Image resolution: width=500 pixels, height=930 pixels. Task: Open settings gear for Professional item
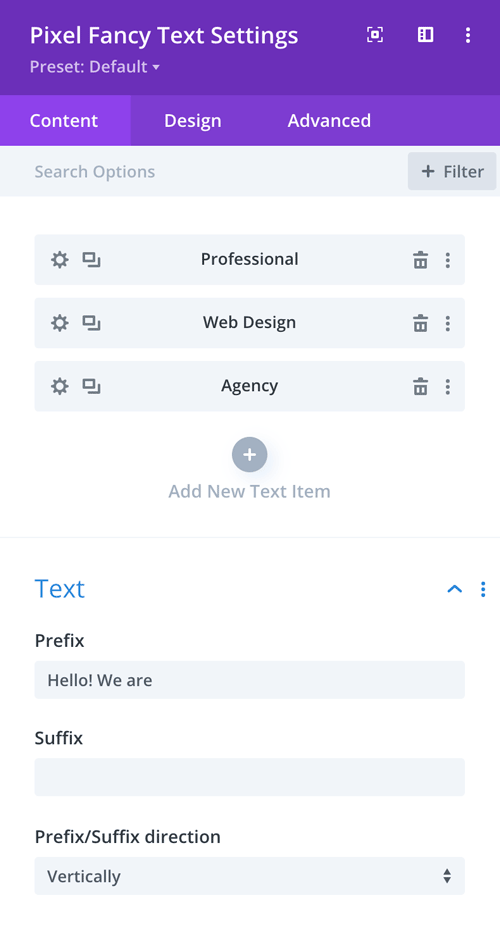(x=59, y=260)
